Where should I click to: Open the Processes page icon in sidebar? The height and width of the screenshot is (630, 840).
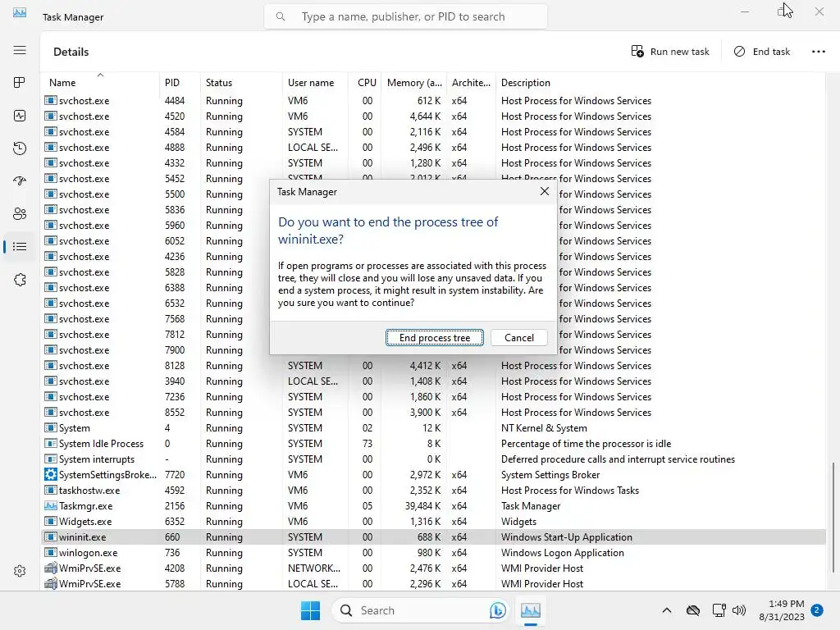click(x=20, y=83)
